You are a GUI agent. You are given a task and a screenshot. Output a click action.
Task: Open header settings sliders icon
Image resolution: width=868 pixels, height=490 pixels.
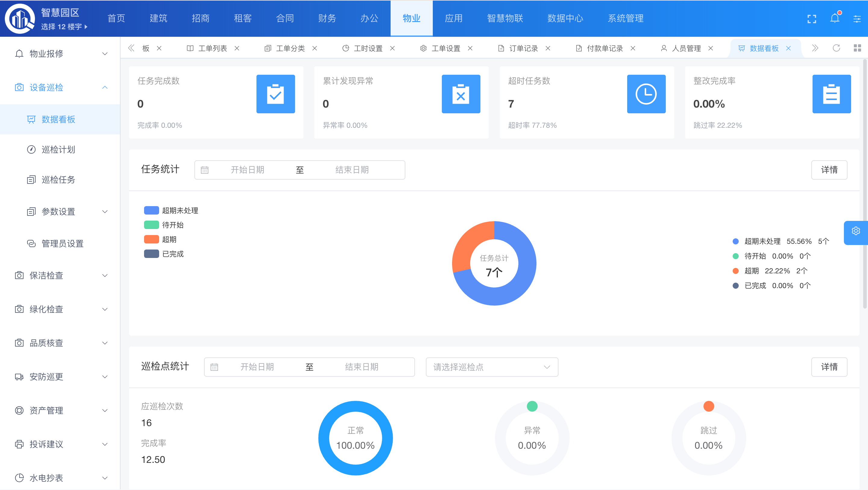click(857, 19)
